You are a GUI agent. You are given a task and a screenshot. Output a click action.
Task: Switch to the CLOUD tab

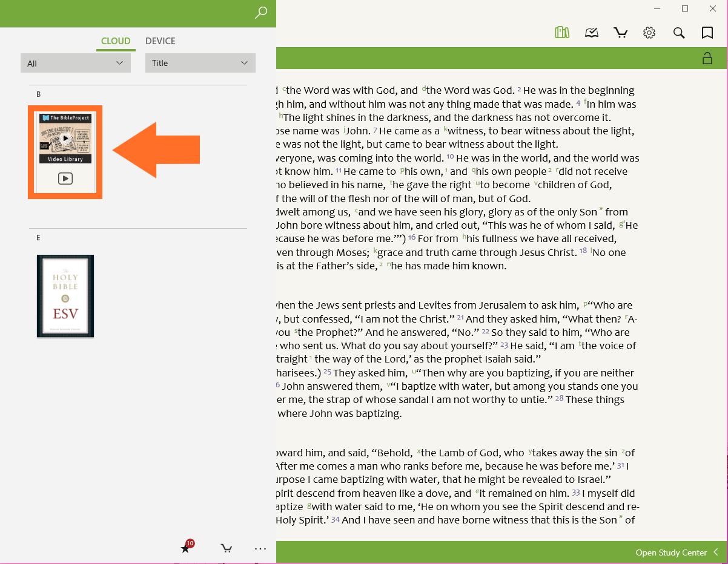click(116, 41)
